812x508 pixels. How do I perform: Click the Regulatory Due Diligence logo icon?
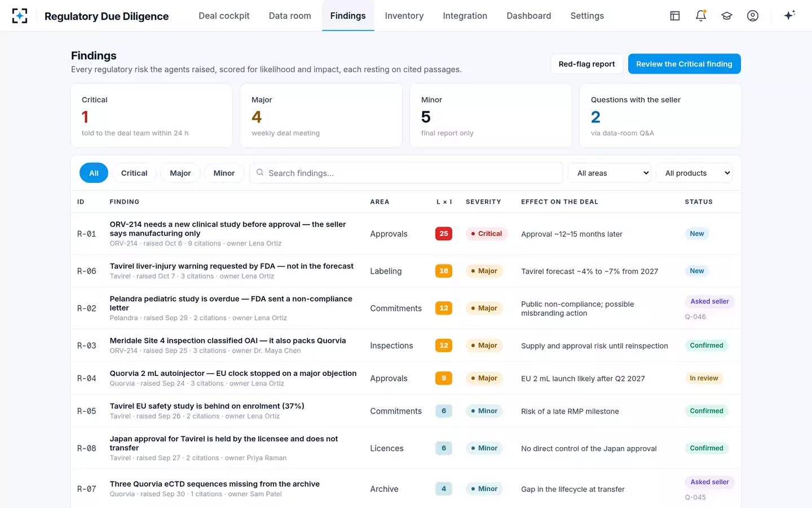[x=20, y=16]
